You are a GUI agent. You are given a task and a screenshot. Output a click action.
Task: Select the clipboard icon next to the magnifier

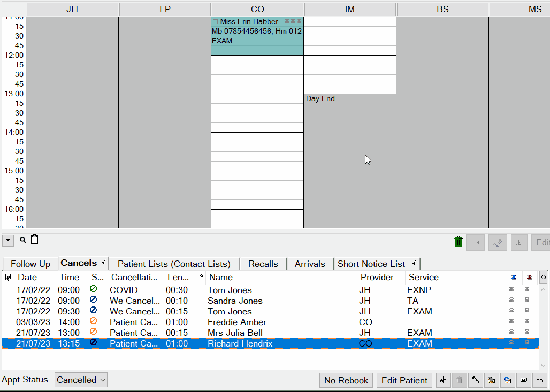[x=34, y=239]
